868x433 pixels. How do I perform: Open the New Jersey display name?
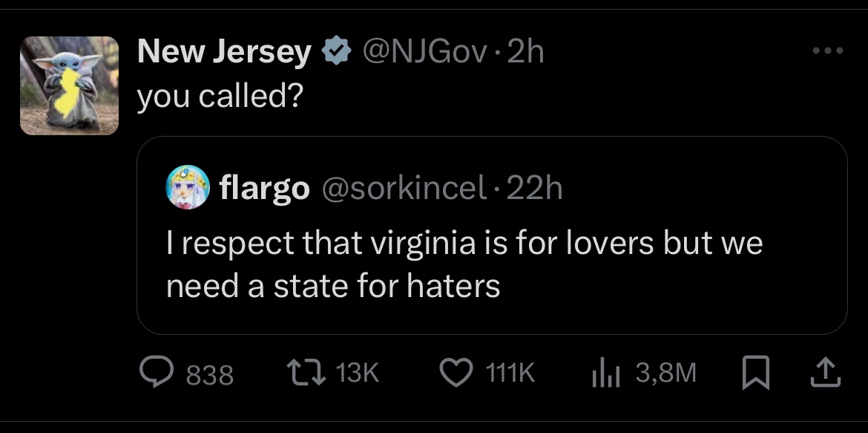pos(224,52)
